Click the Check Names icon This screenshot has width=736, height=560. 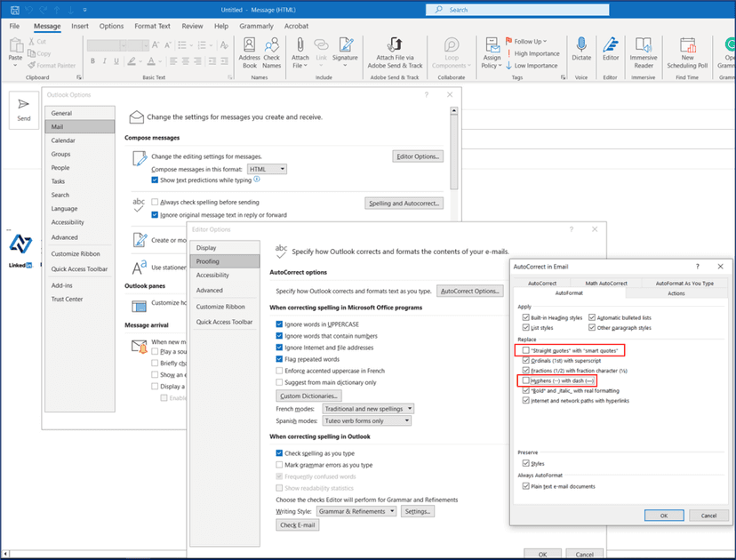pos(271,45)
